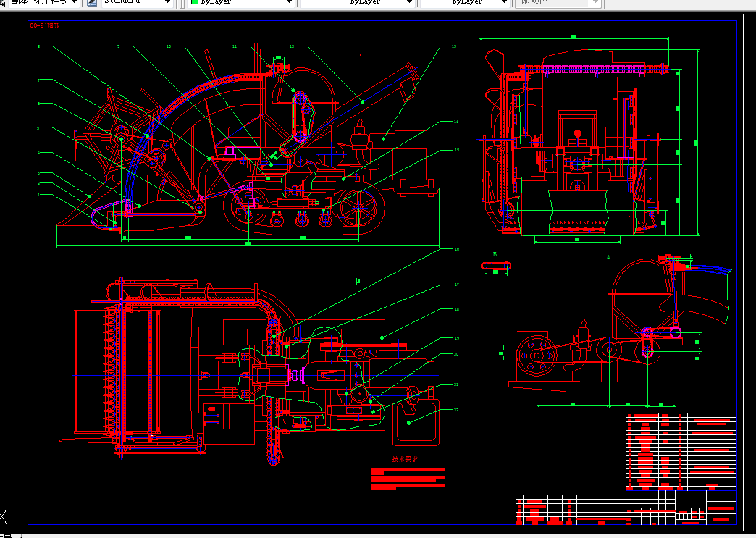Select the section view label B
Image resolution: width=756 pixels, height=538 pixels.
[x=495, y=254]
